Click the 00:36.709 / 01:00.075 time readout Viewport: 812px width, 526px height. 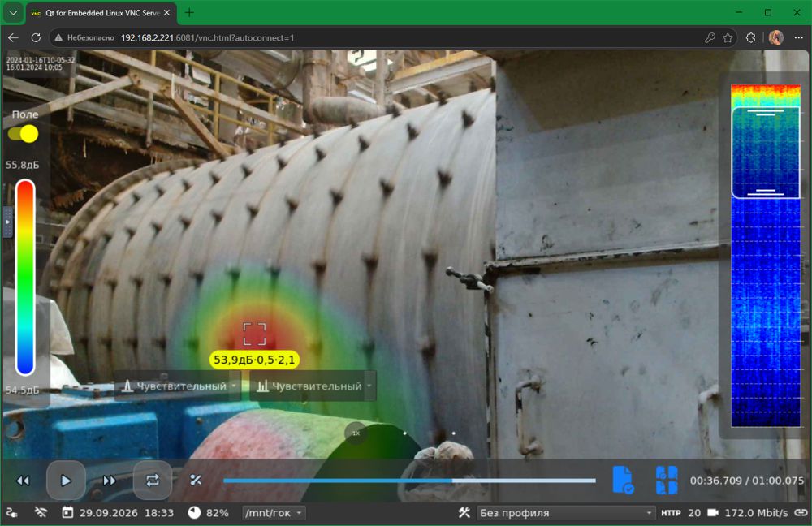coord(747,481)
